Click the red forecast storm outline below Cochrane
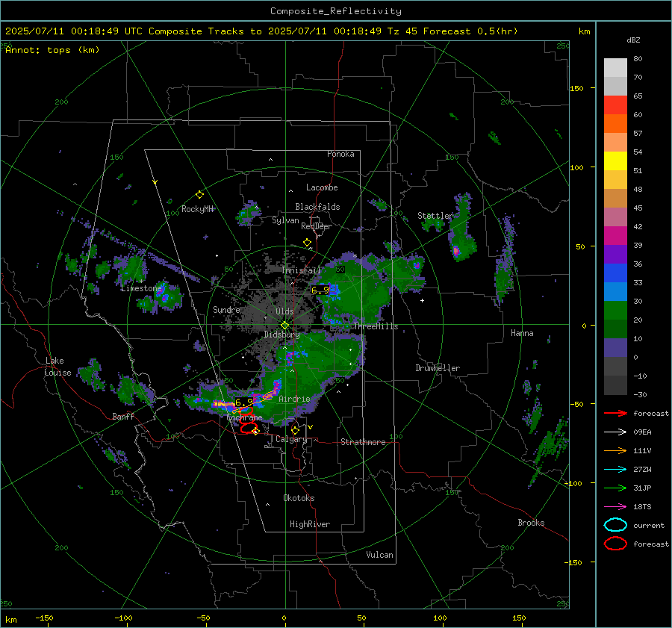This screenshot has width=672, height=628. click(249, 428)
